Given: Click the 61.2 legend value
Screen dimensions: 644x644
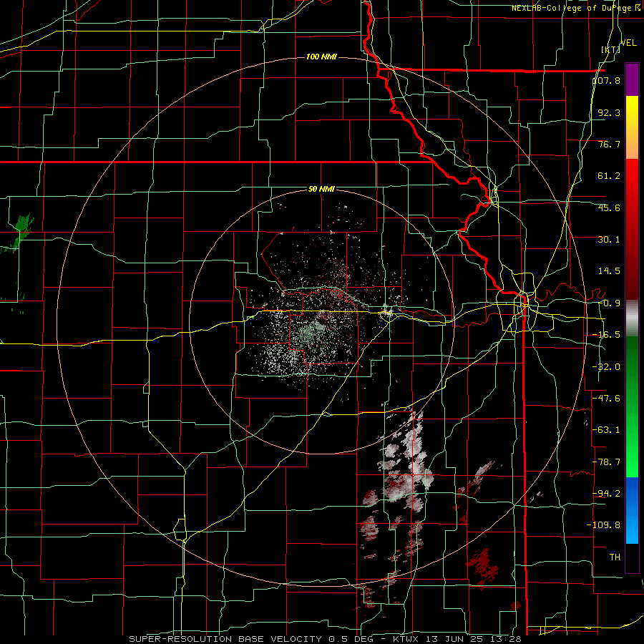Looking at the screenshot, I should tap(609, 176).
